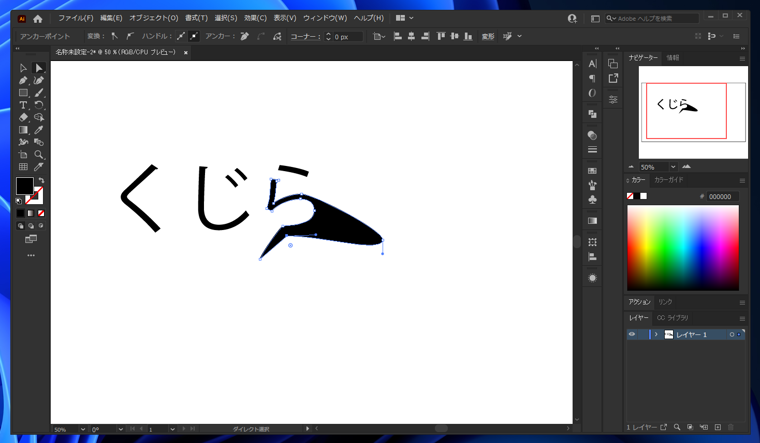Open Layers panel options menu
Viewport: 760px width, 443px height.
point(742,318)
